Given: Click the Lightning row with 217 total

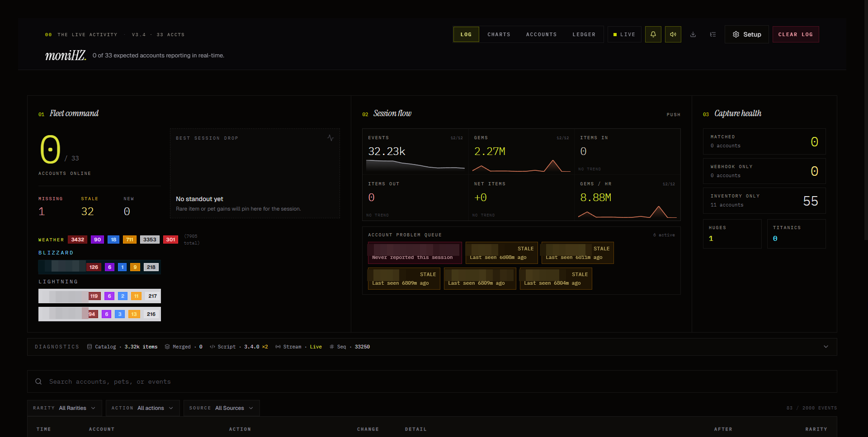Looking at the screenshot, I should (x=99, y=296).
